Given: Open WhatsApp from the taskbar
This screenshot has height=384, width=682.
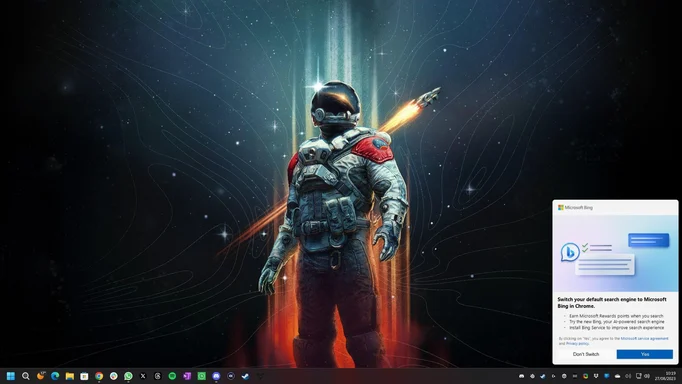Looking at the screenshot, I should 128,376.
